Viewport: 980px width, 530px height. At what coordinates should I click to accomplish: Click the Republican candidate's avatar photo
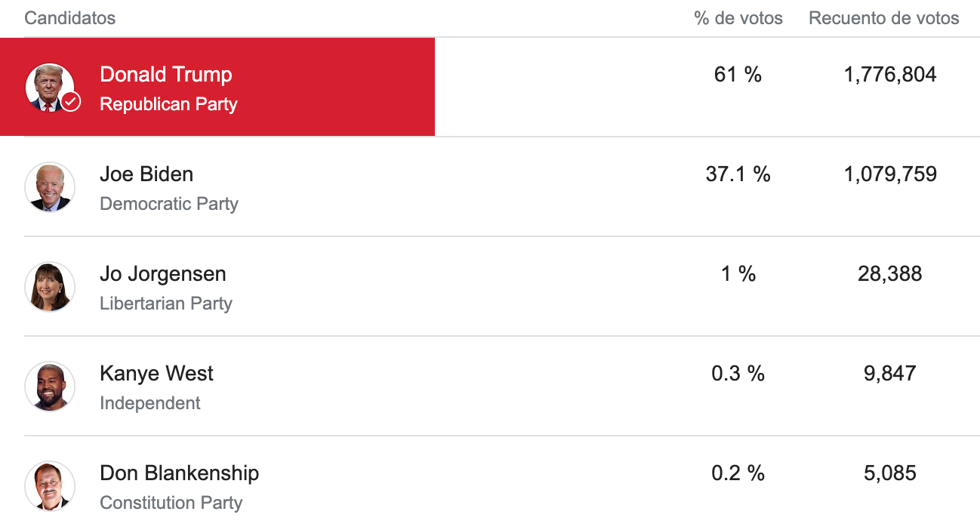[x=48, y=87]
